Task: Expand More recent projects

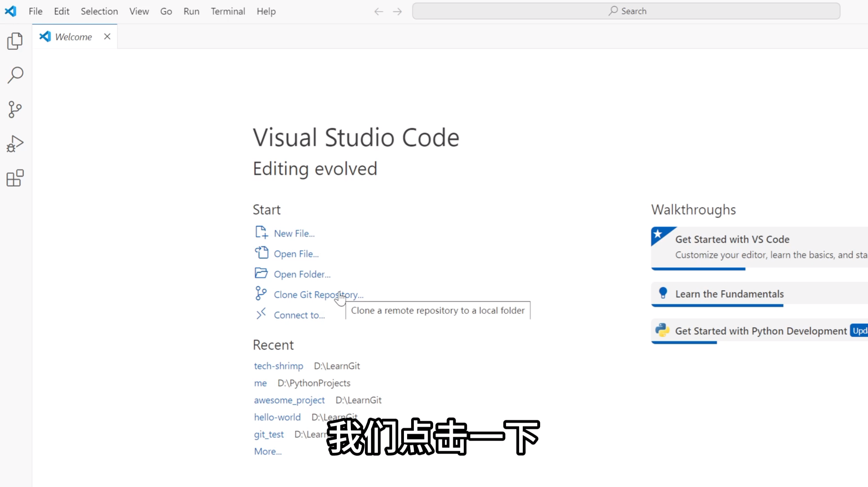Action: click(x=268, y=451)
